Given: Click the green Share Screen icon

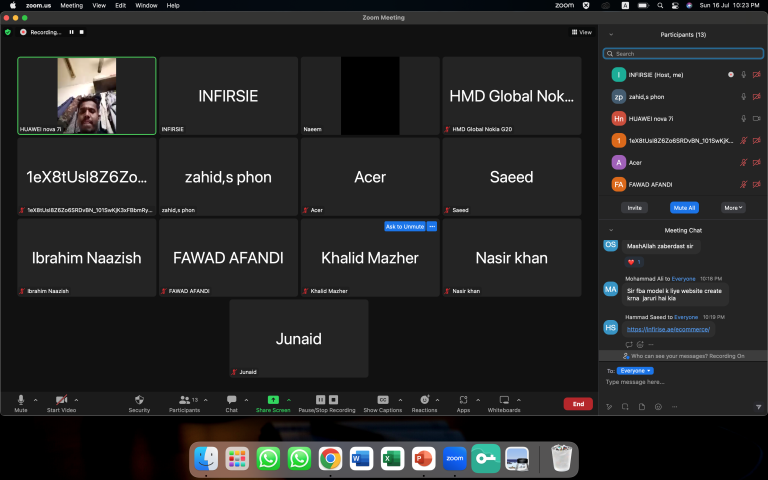Looking at the screenshot, I should click(x=273, y=400).
